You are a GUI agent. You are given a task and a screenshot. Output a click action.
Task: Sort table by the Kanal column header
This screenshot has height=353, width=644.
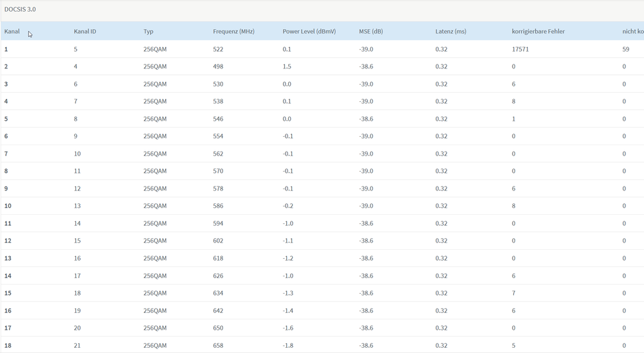point(12,32)
